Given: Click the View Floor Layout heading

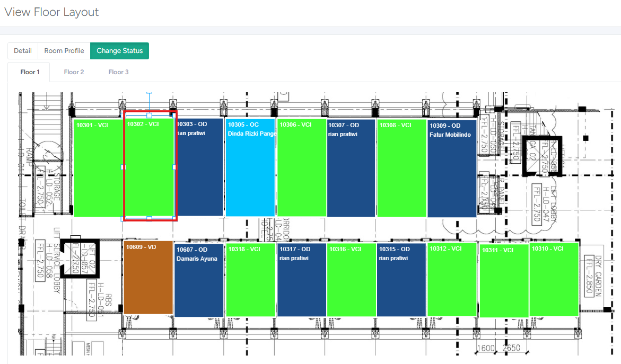Looking at the screenshot, I should pos(51,12).
